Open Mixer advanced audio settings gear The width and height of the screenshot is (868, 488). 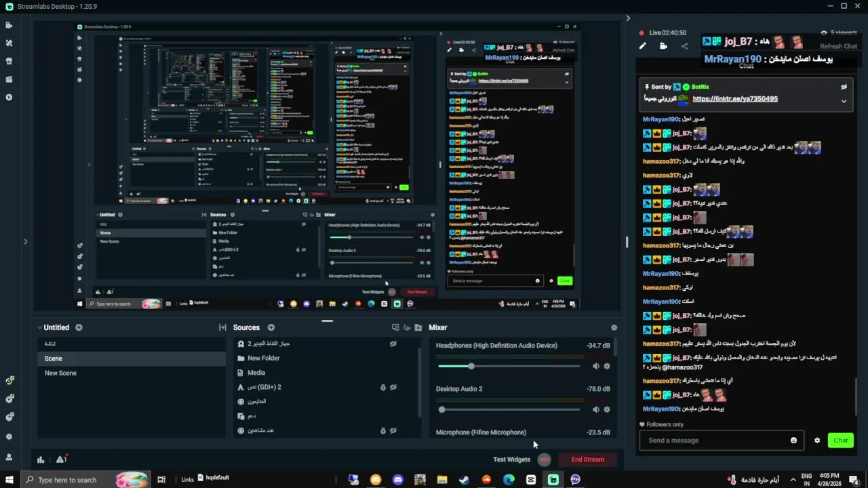pos(614,327)
